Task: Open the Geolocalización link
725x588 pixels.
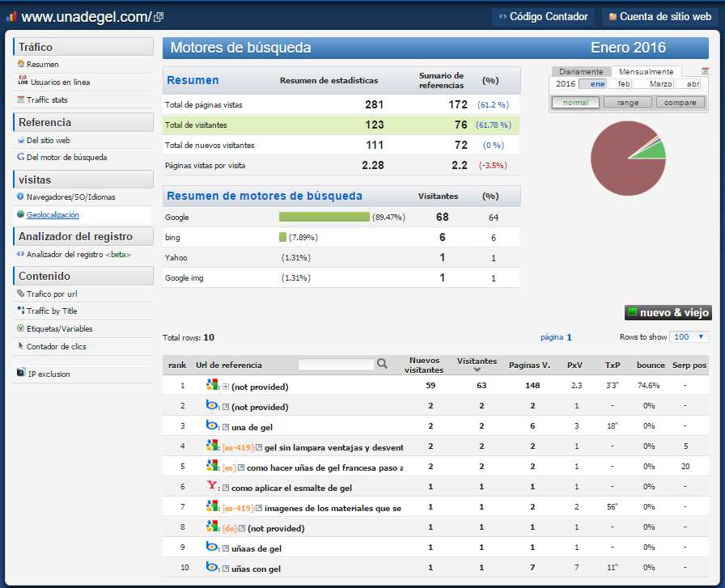Action: click(53, 214)
